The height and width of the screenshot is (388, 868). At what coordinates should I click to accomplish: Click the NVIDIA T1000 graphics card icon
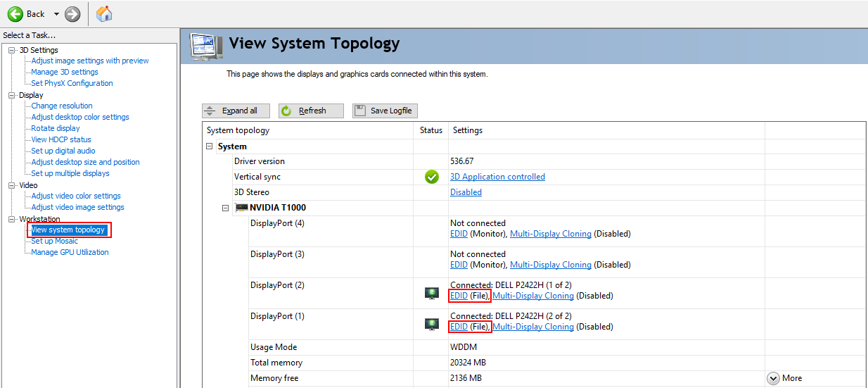(242, 208)
